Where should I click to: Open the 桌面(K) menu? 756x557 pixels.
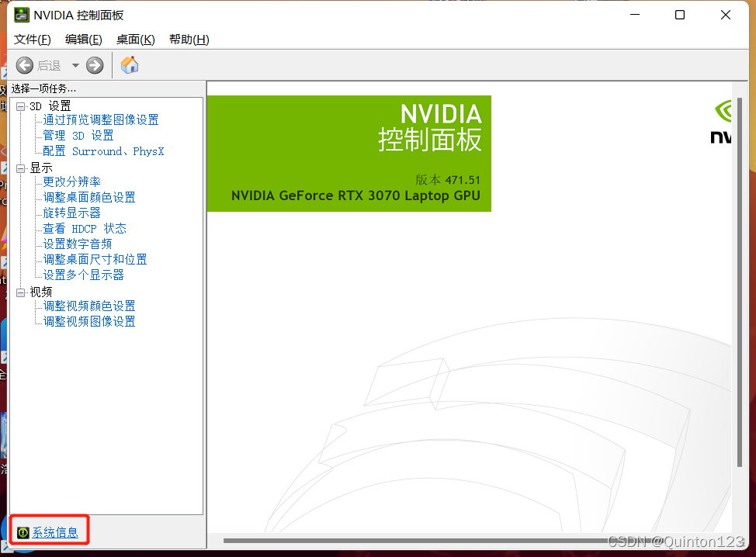[136, 40]
